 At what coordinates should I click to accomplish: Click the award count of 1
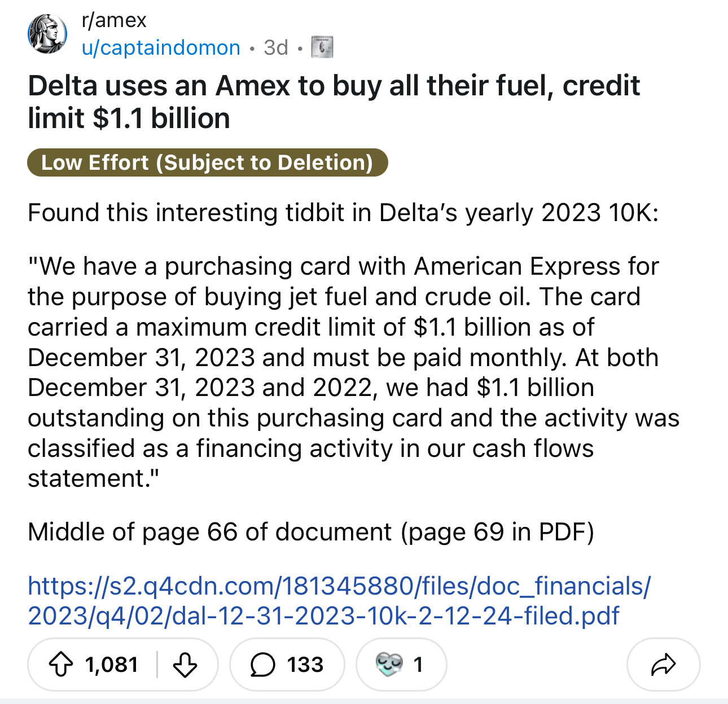pyautogui.click(x=418, y=665)
